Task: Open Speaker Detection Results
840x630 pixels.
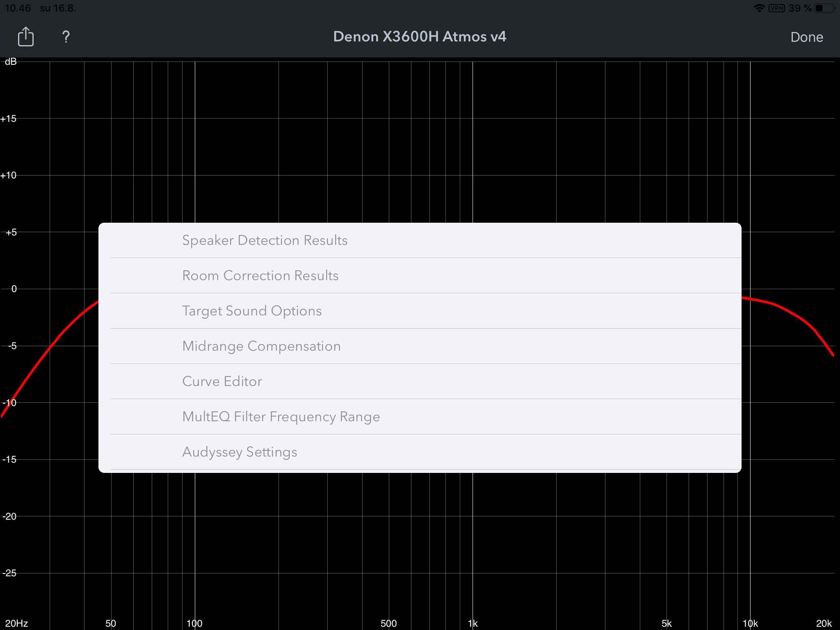Action: tap(420, 240)
